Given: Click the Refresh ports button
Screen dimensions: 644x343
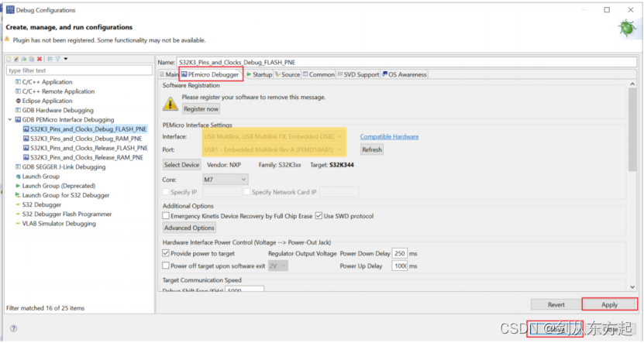Looking at the screenshot, I should coord(372,149).
